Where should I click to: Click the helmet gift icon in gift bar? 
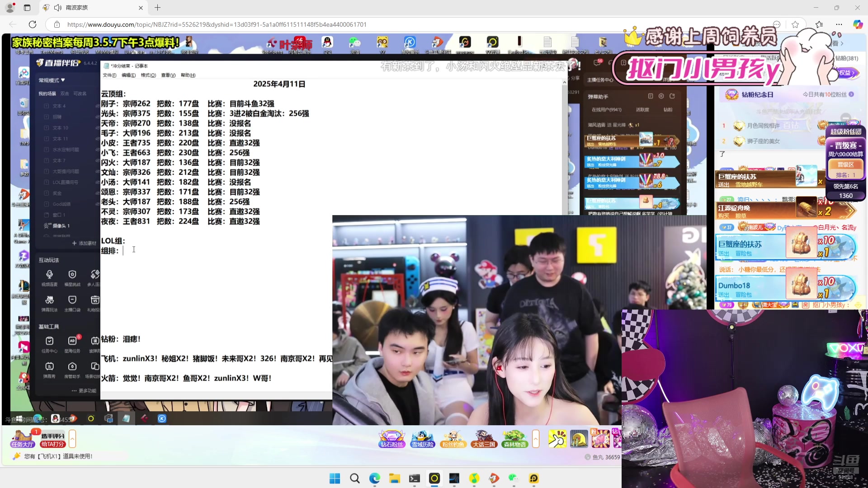[579, 438]
